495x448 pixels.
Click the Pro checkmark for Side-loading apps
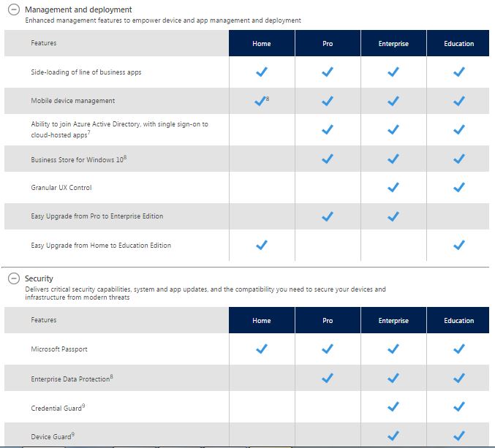[x=328, y=72]
